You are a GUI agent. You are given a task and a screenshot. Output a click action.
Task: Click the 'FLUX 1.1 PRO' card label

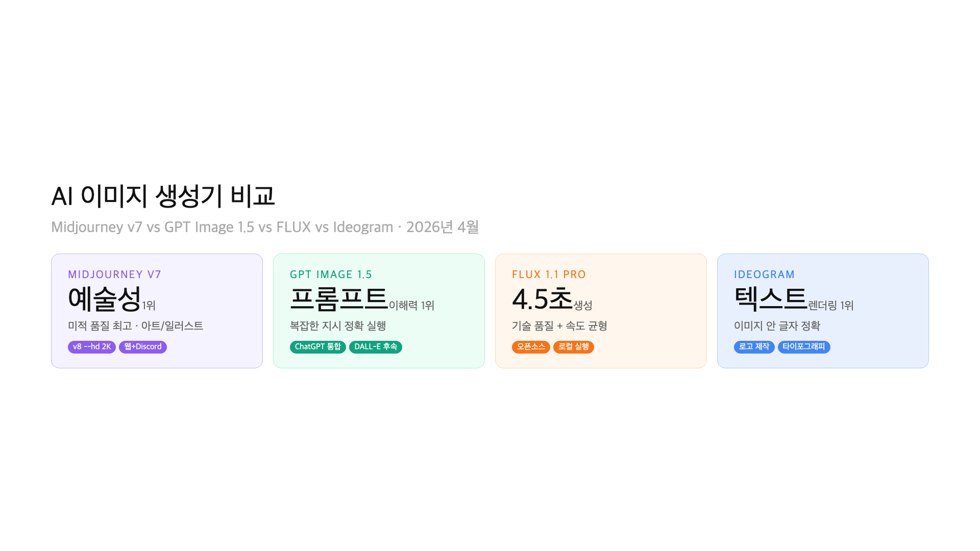pos(549,274)
